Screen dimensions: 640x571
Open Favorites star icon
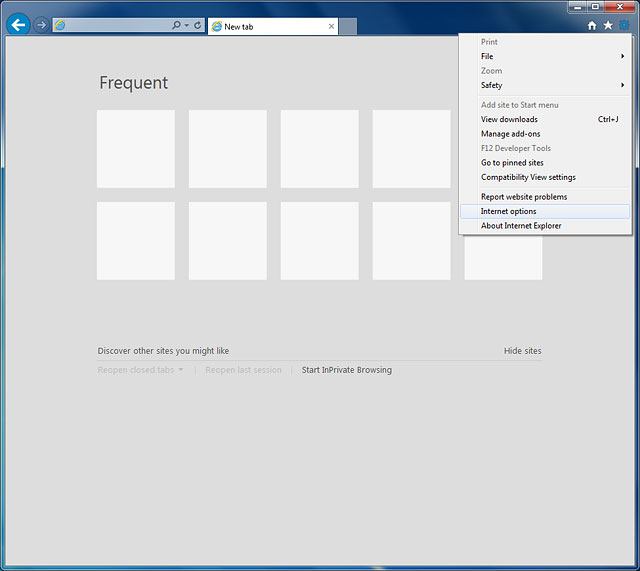[x=607, y=25]
